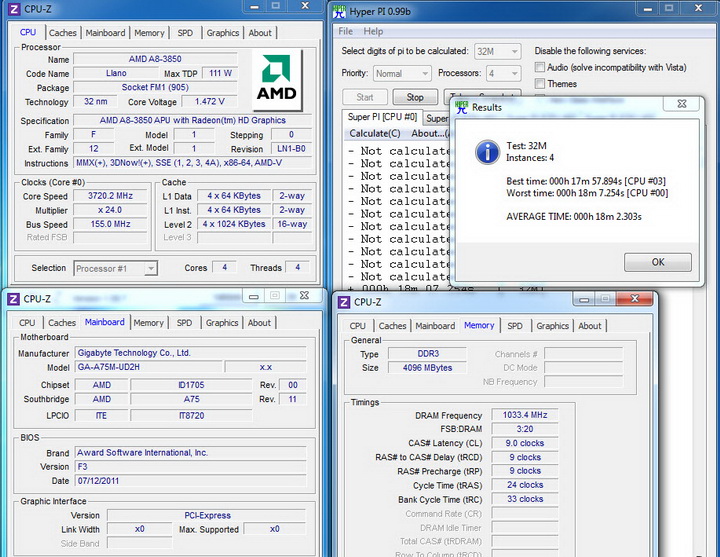The image size is (720, 557).
Task: Click the Multiplier x 24.0 field
Action: (110, 210)
